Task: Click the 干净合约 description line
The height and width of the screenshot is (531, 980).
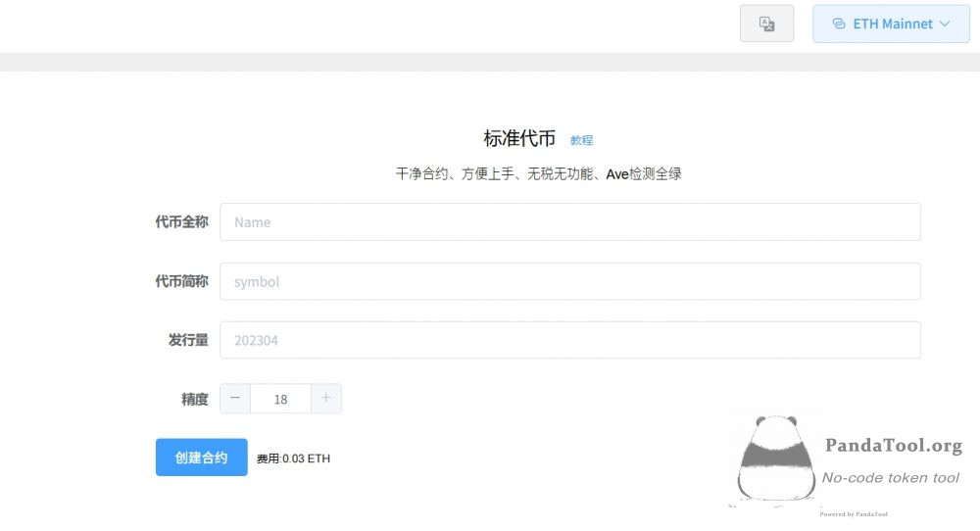Action: point(538,173)
